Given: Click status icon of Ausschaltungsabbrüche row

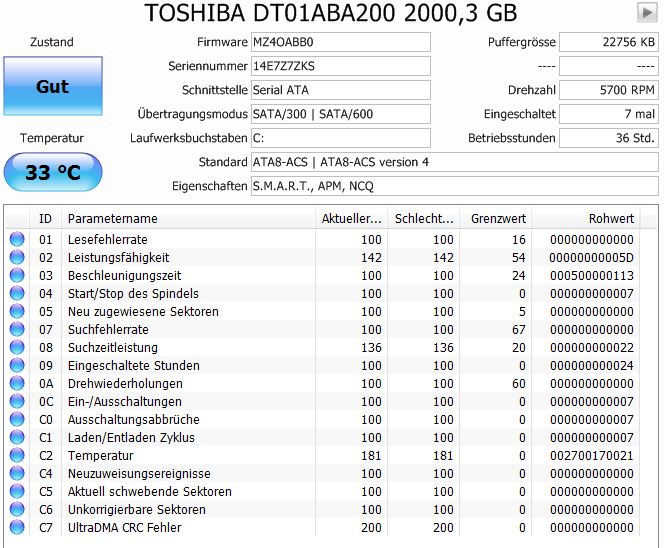Looking at the screenshot, I should [17, 419].
